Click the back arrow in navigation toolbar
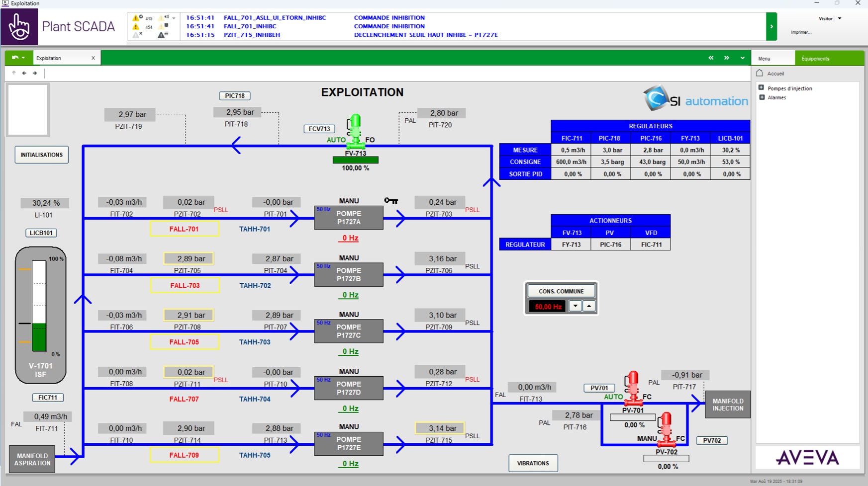 click(x=24, y=73)
